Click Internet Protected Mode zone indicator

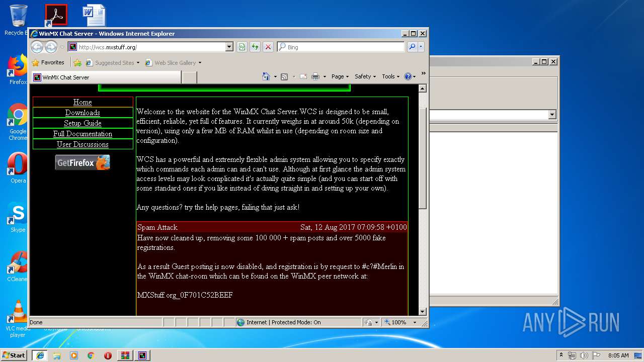(x=298, y=322)
